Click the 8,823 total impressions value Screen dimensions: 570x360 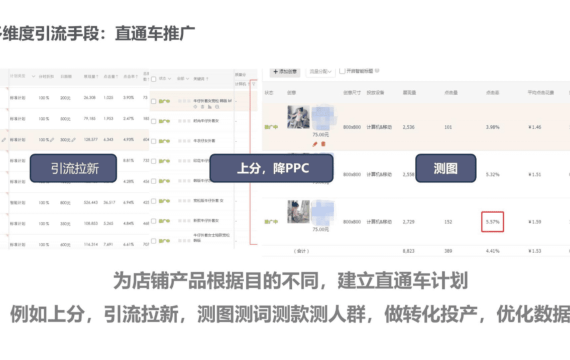pyautogui.click(x=409, y=251)
